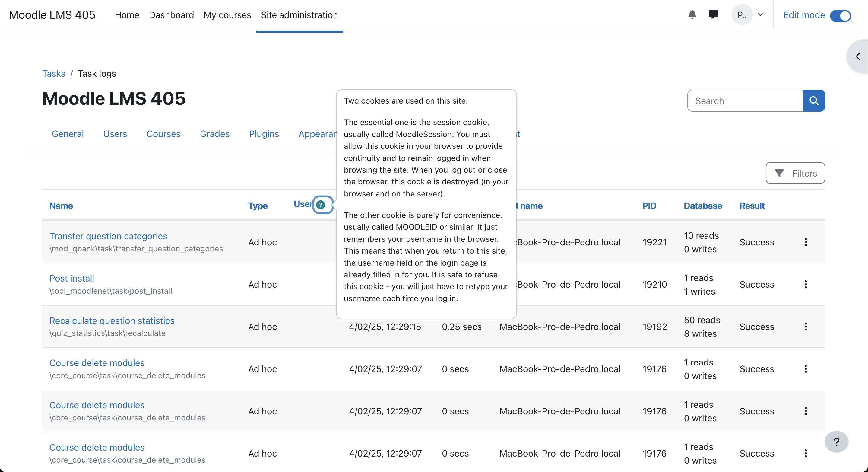Image resolution: width=868 pixels, height=472 pixels.
Task: Click the Tasks breadcrumb link
Action: coord(54,74)
